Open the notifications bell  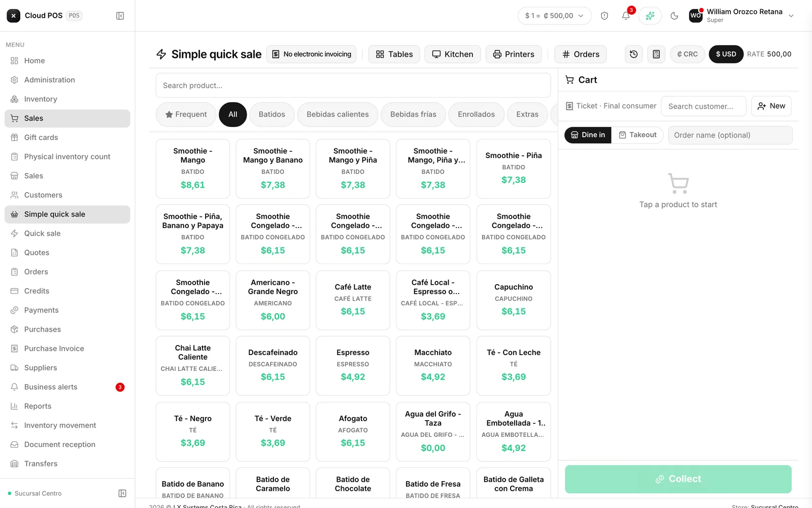point(626,16)
